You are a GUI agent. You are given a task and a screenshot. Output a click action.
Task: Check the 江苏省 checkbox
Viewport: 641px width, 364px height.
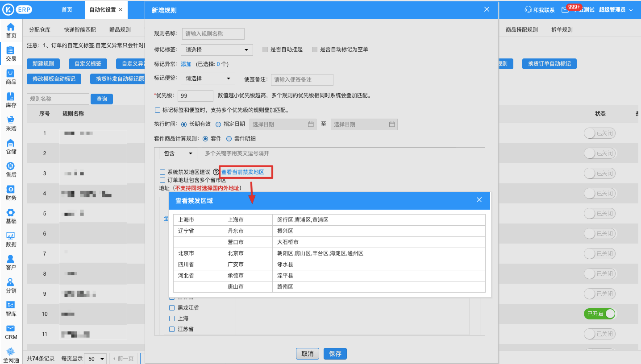(x=171, y=329)
